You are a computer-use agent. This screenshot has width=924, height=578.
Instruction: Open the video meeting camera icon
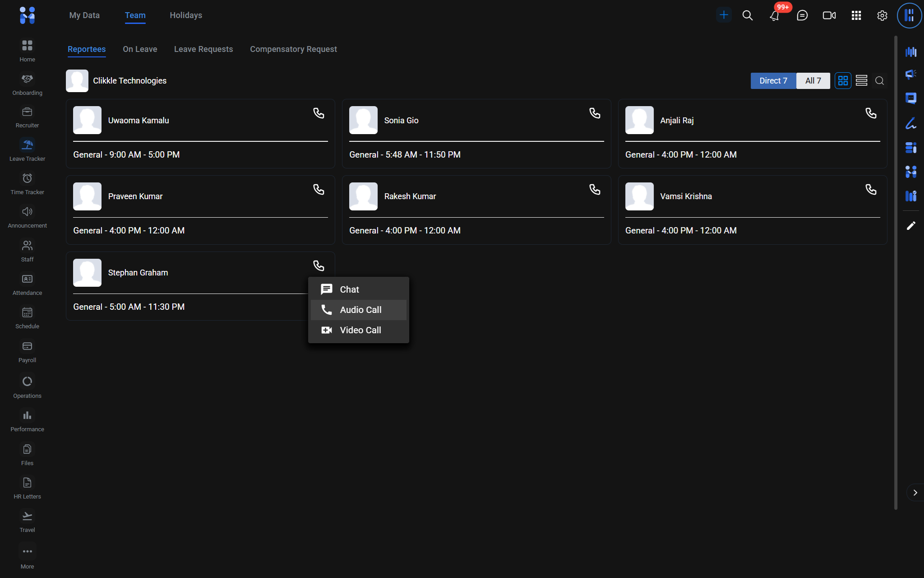pos(829,16)
